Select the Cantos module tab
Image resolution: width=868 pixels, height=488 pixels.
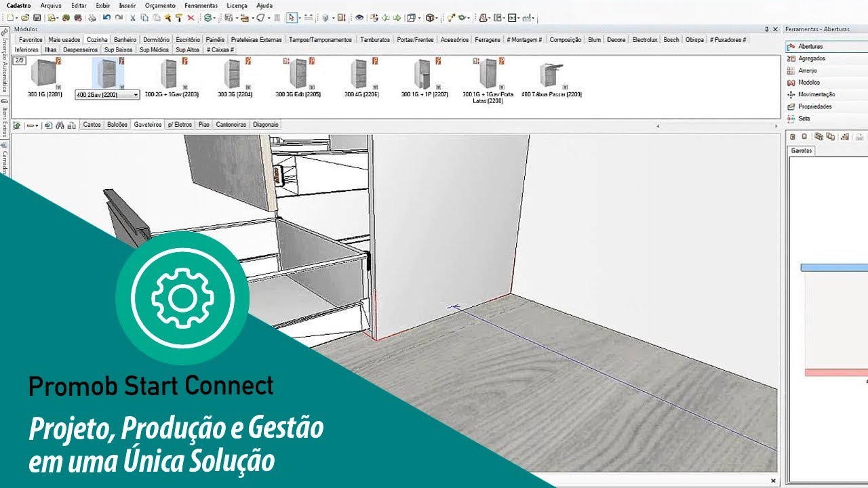point(92,125)
